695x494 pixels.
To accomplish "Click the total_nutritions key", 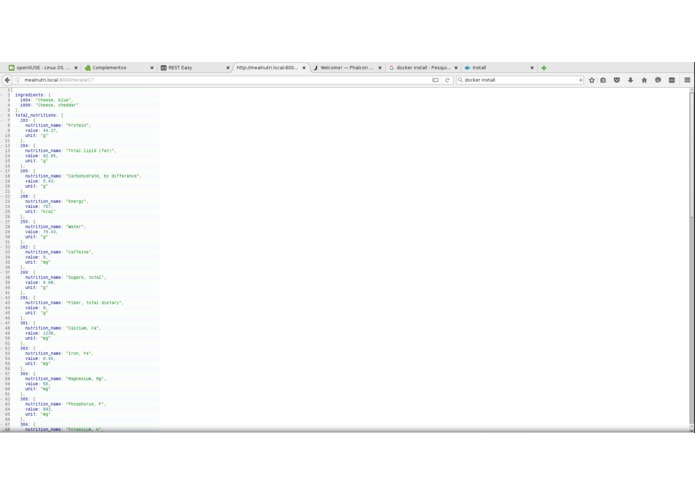I will (x=35, y=115).
